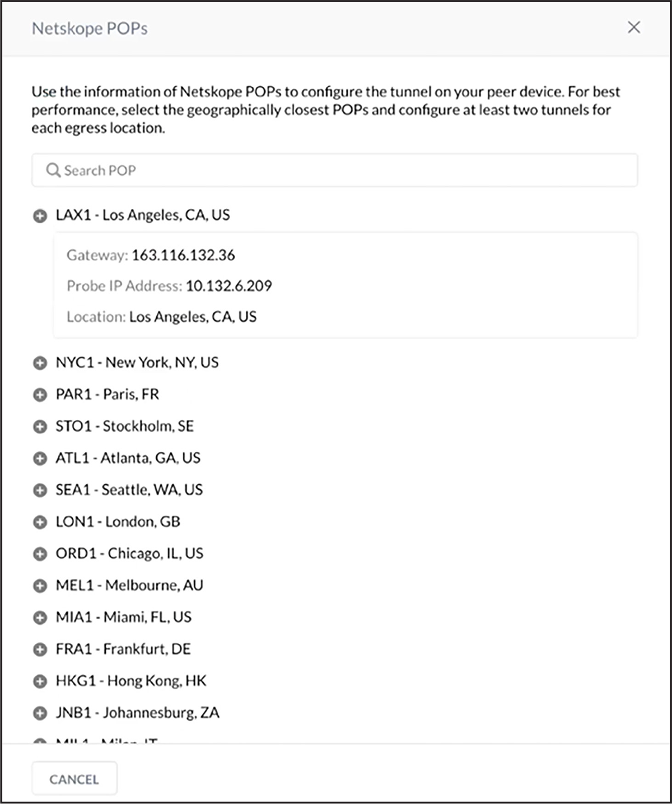The height and width of the screenshot is (804, 672).
Task: Click plus icon beside ORD1 Chicago
Action: [40, 554]
